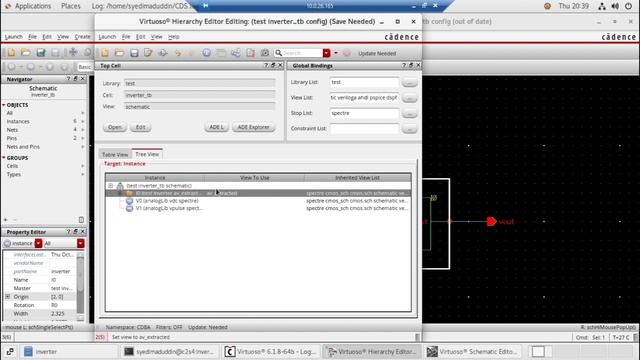This screenshot has width=640, height=360.
Task: Select the Tree View tab
Action: tap(147, 154)
